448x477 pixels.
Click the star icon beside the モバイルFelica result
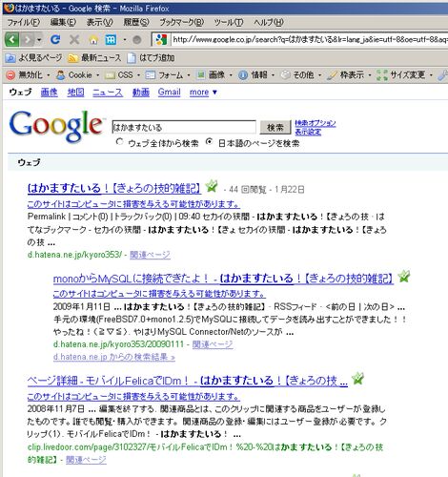[x=357, y=378]
